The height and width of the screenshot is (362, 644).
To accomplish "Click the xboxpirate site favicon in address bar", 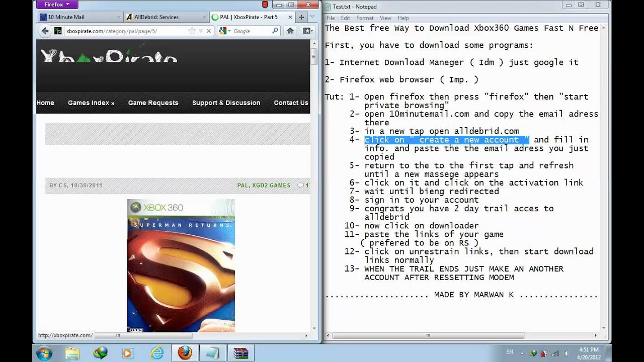I will click(x=58, y=31).
